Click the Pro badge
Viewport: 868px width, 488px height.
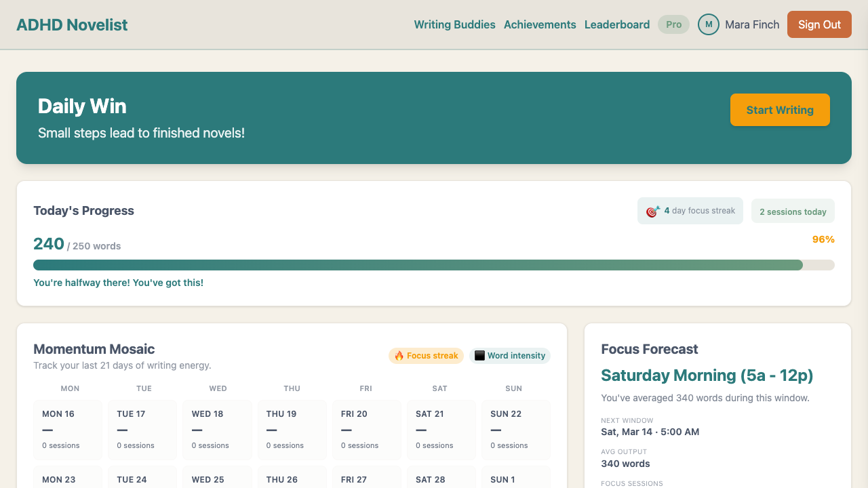click(x=673, y=24)
